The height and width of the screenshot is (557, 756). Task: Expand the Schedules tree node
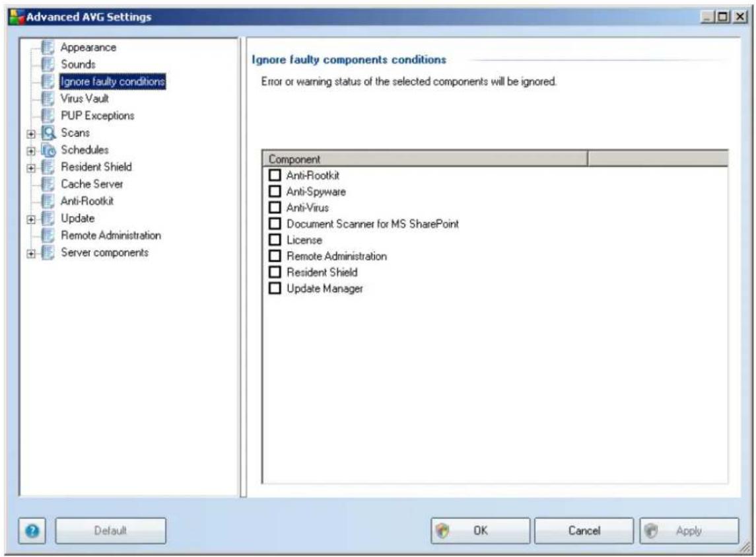pyautogui.click(x=31, y=151)
